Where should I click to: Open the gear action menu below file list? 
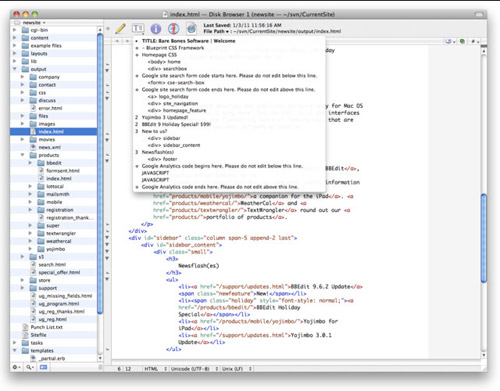click(x=16, y=367)
